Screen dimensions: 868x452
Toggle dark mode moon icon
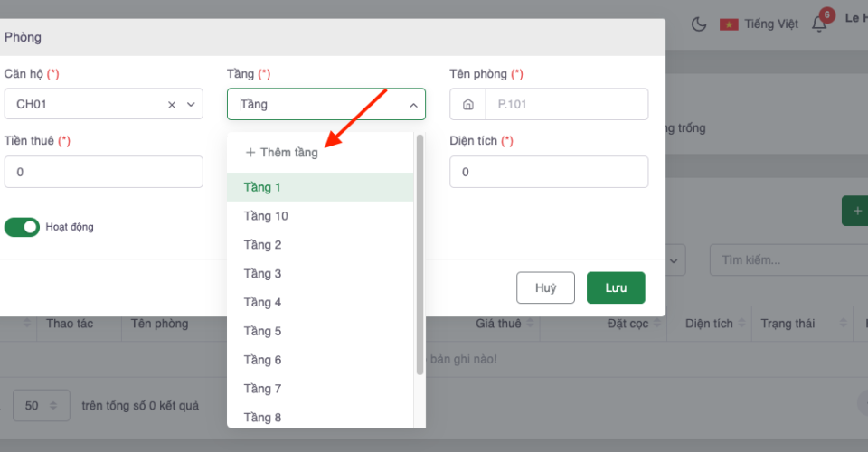pyautogui.click(x=699, y=24)
